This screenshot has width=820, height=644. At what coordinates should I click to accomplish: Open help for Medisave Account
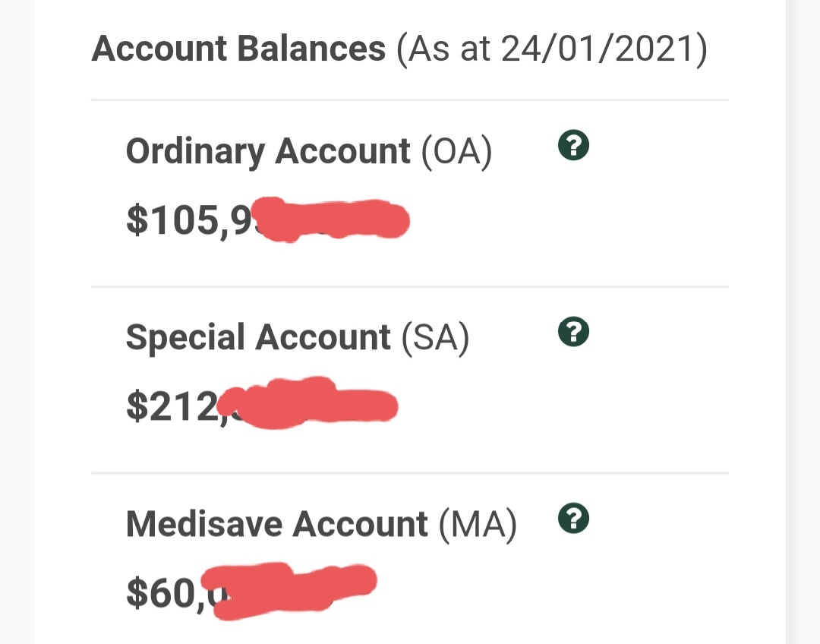tap(573, 519)
